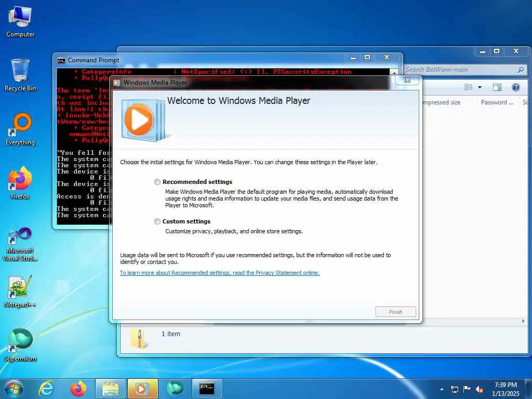Close the BatWorm-main Explorer window
The width and height of the screenshot is (532, 399).
coord(516,51)
